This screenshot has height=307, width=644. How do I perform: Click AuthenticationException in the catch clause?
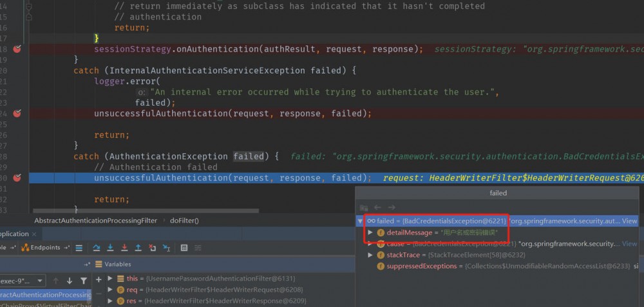tap(168, 156)
